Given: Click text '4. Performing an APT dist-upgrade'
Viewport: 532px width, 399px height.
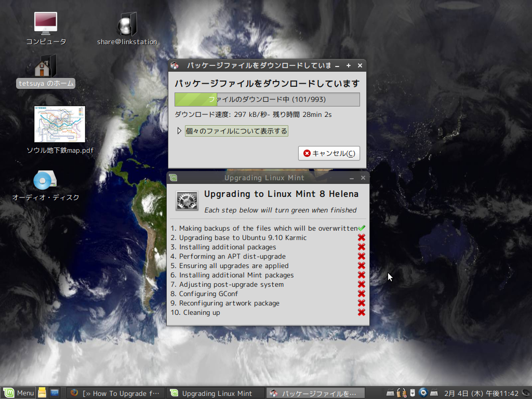Looking at the screenshot, I should coord(228,257).
